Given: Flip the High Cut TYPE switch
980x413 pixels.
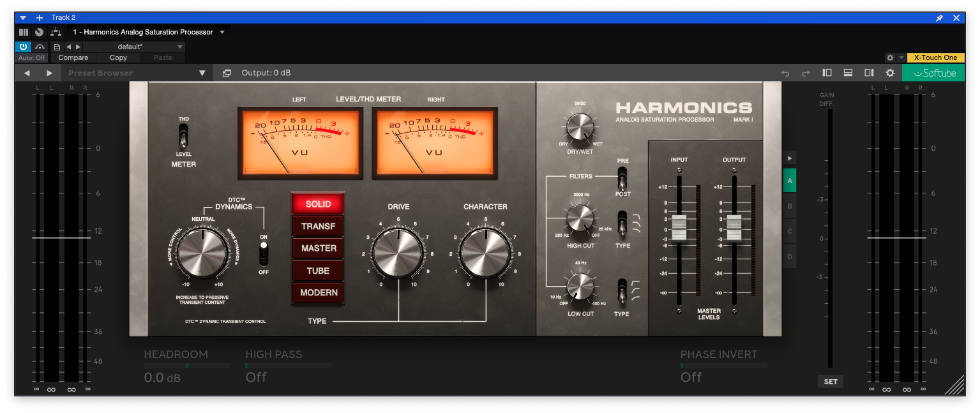Looking at the screenshot, I should pos(622,224).
